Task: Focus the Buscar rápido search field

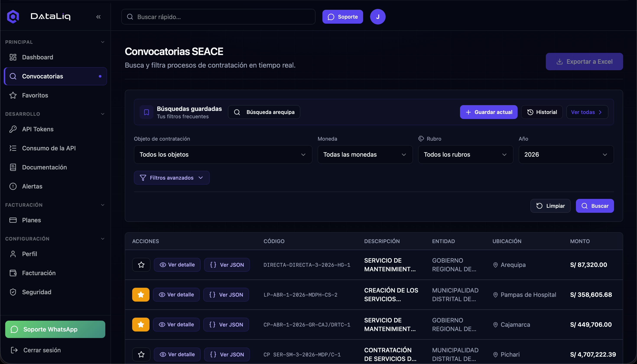Action: click(x=218, y=17)
